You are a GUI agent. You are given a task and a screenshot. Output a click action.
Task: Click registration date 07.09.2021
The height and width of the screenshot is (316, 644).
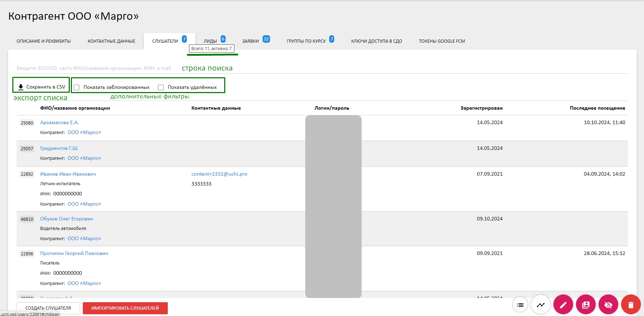490,174
